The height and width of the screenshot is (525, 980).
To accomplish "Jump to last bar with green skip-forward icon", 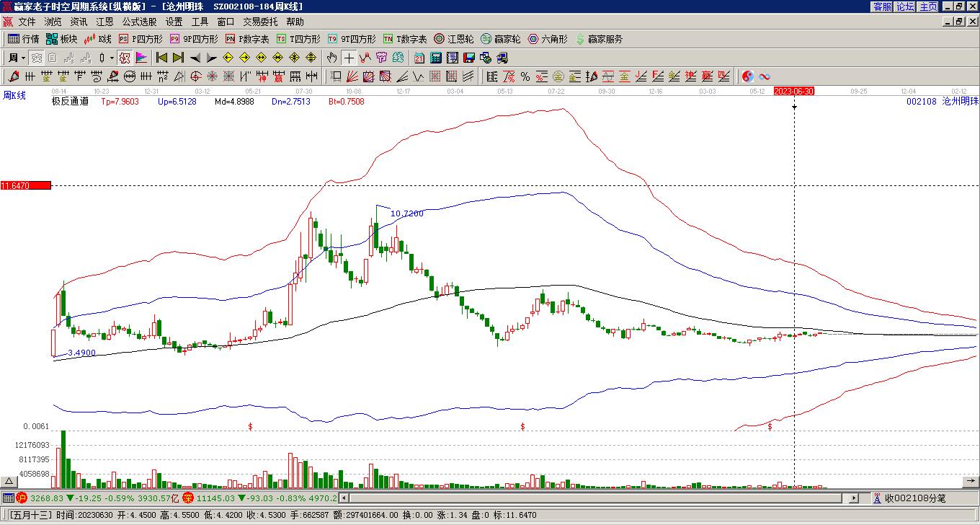I will pos(178,58).
